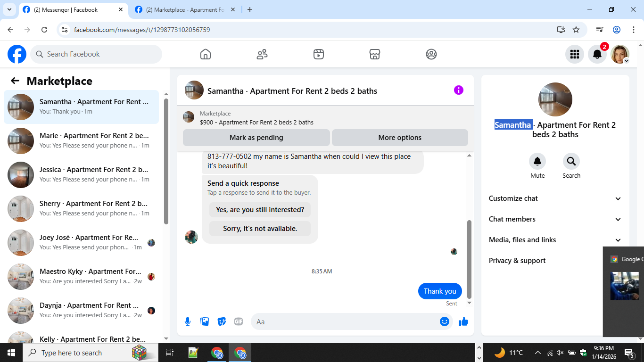Open the Groups icon in top navigation
The image size is (644, 362).
(431, 54)
